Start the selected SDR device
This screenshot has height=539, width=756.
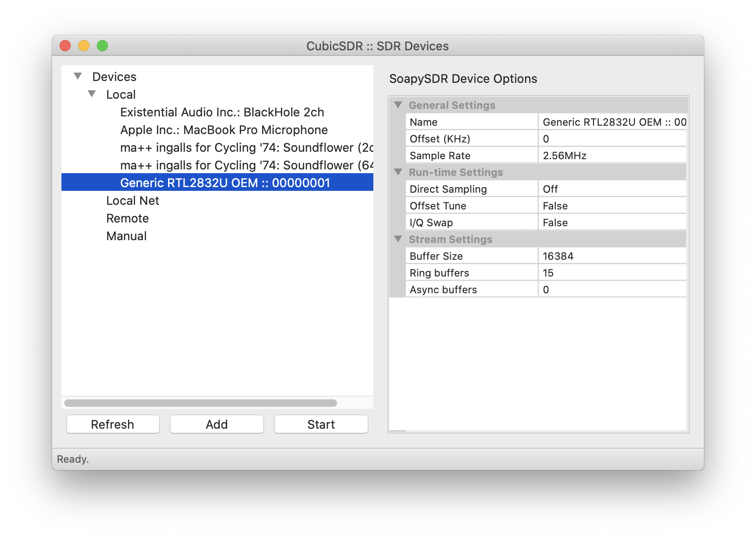(x=321, y=424)
